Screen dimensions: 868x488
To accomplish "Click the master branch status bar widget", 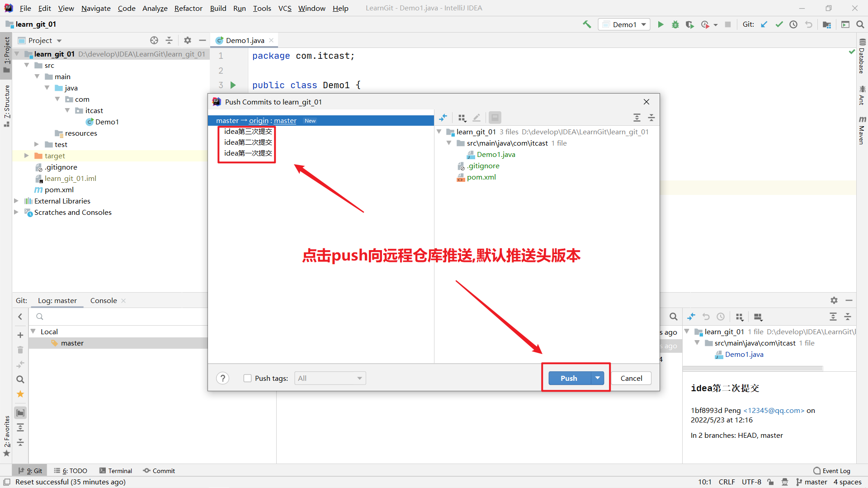I will click(811, 482).
